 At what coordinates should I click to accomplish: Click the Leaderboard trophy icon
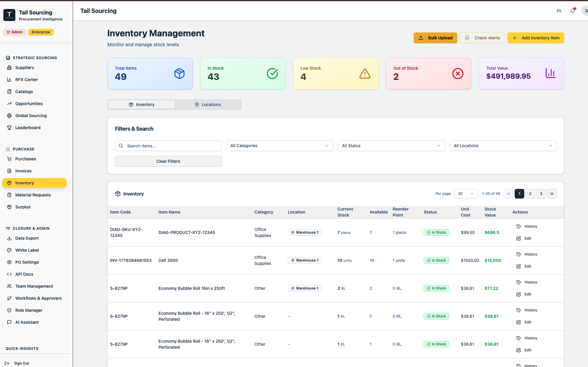[9, 128]
